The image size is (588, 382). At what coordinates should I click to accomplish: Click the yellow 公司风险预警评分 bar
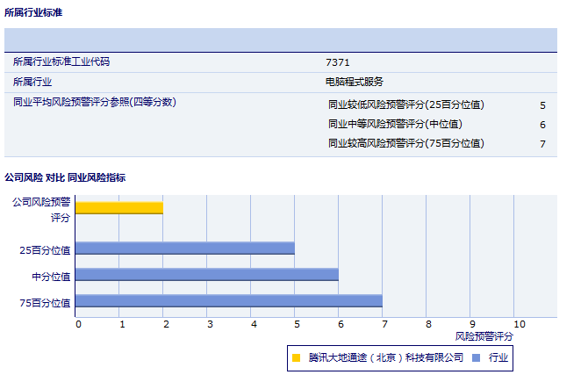tap(118, 207)
